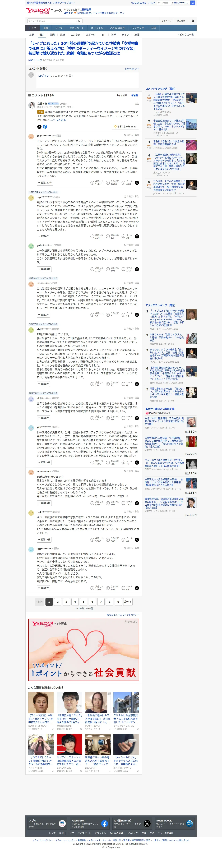
Task: Expand 返信0件 under uqc comment
Action: 43,236
